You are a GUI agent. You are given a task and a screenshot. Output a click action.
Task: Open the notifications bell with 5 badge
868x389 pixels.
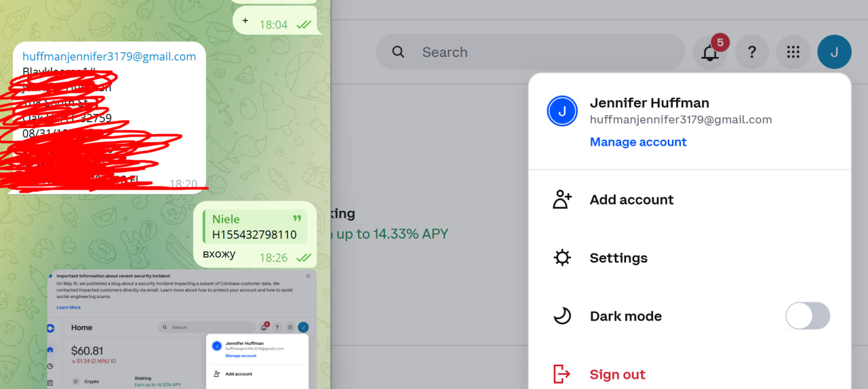coord(710,52)
